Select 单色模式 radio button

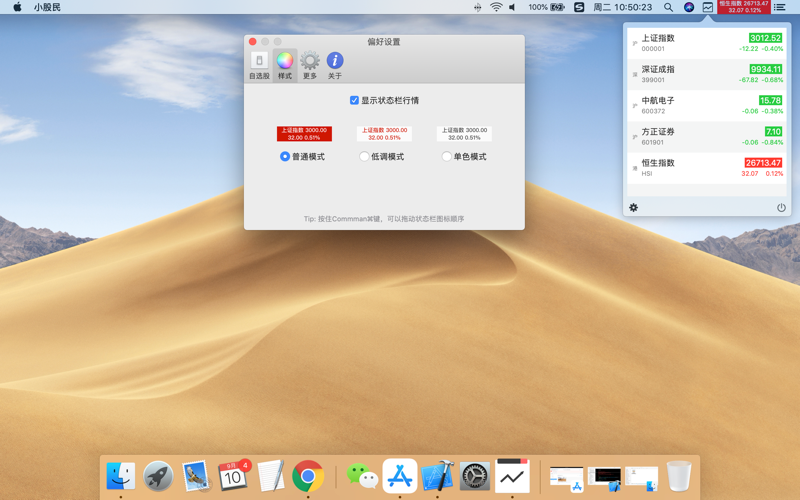point(446,157)
